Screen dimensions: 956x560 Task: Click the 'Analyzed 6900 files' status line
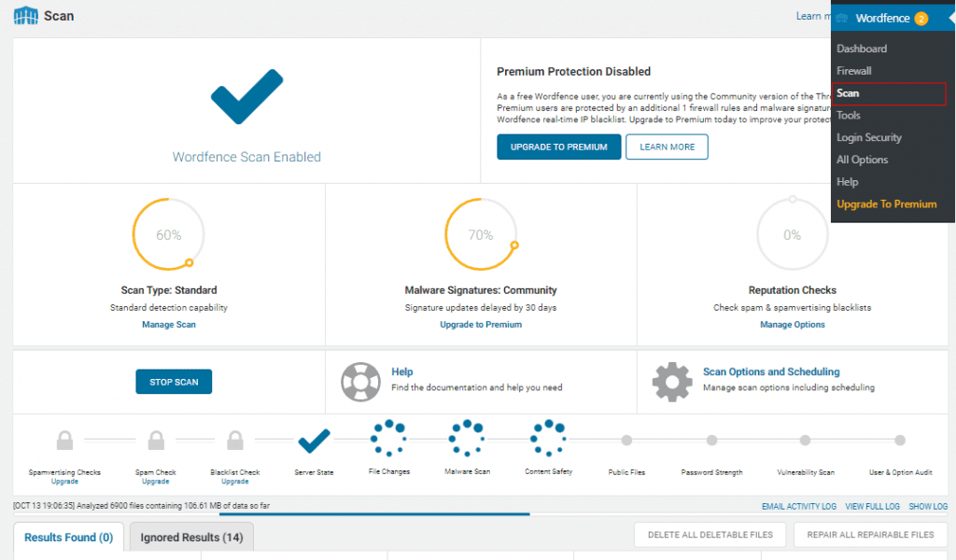142,506
